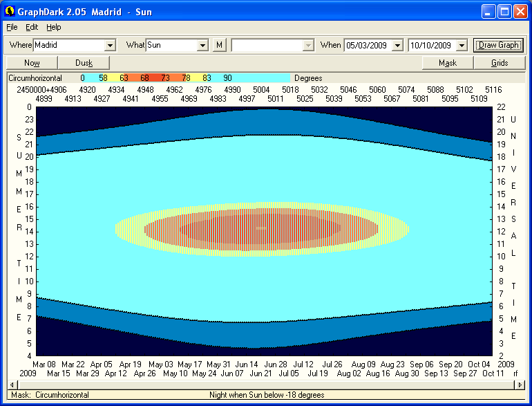The height and width of the screenshot is (406, 532).
Task: Open the start date 05/03/2009 dropdown arrow
Action: click(x=397, y=45)
